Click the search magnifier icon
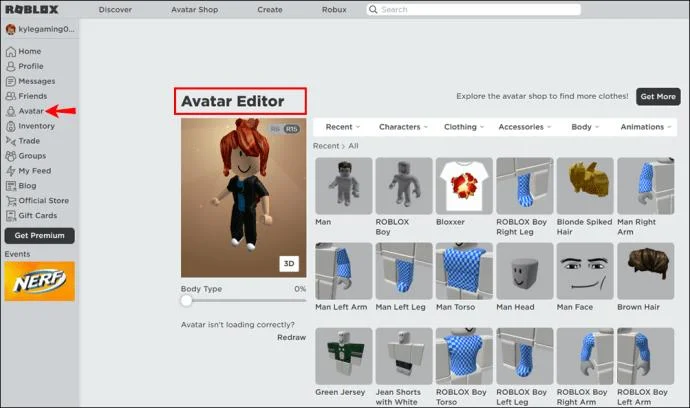The image size is (690, 408). (x=373, y=10)
